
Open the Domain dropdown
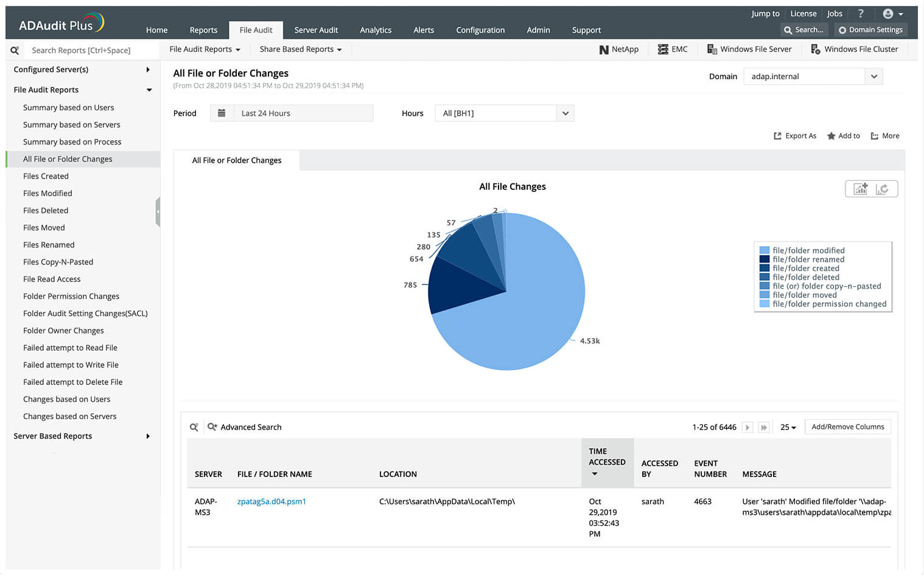873,76
